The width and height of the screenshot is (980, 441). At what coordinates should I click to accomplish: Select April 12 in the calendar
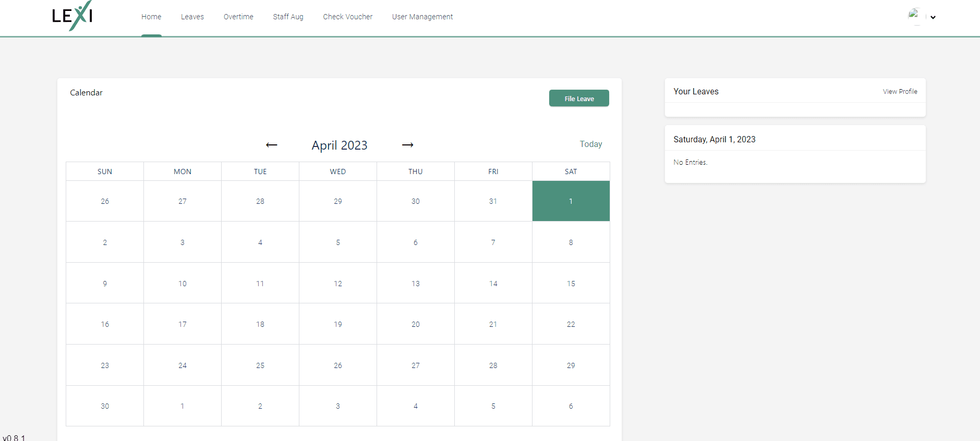pos(338,283)
